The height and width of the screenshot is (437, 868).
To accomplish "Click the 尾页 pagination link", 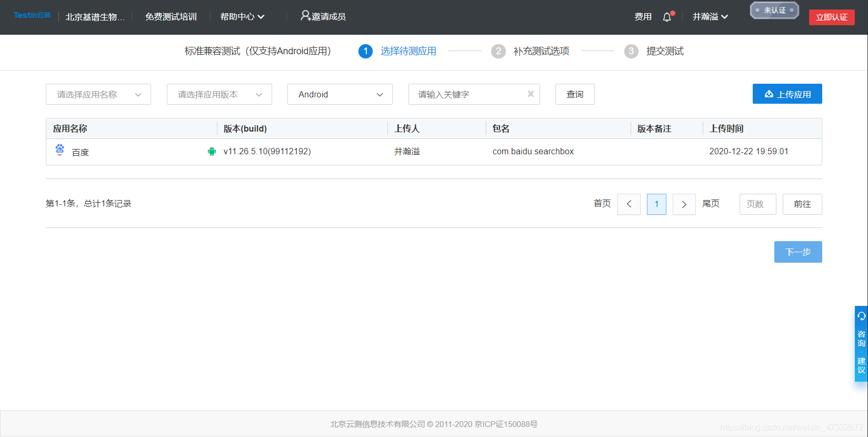I will point(711,204).
